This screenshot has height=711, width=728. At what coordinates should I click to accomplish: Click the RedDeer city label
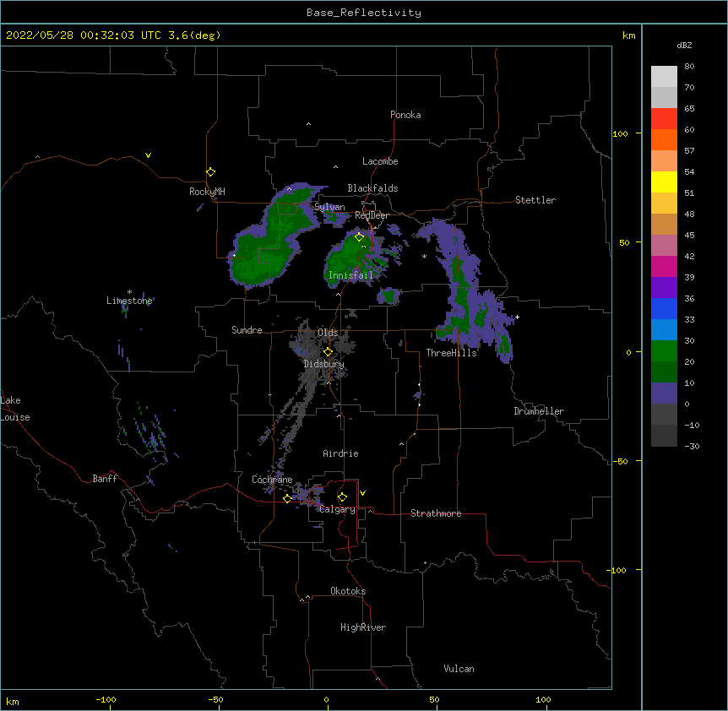point(372,215)
